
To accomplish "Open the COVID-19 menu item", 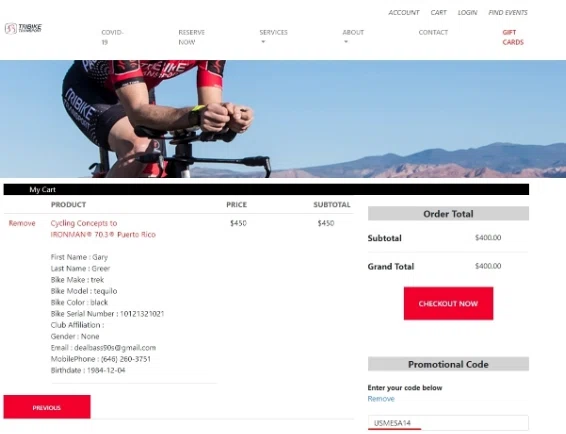I will coord(112,37).
